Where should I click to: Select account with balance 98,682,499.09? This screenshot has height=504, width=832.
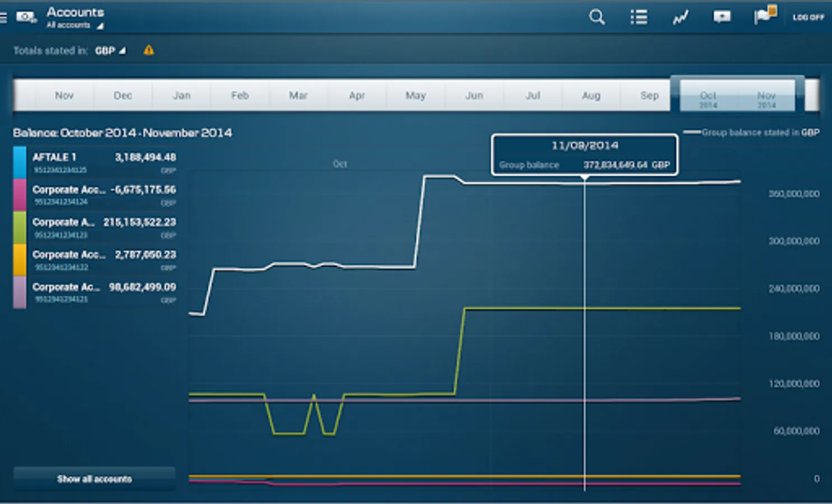point(95,292)
